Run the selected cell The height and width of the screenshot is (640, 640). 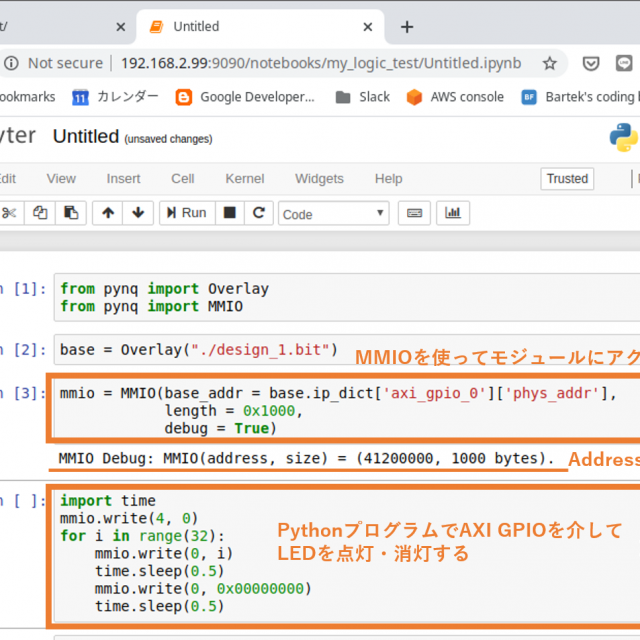185,213
